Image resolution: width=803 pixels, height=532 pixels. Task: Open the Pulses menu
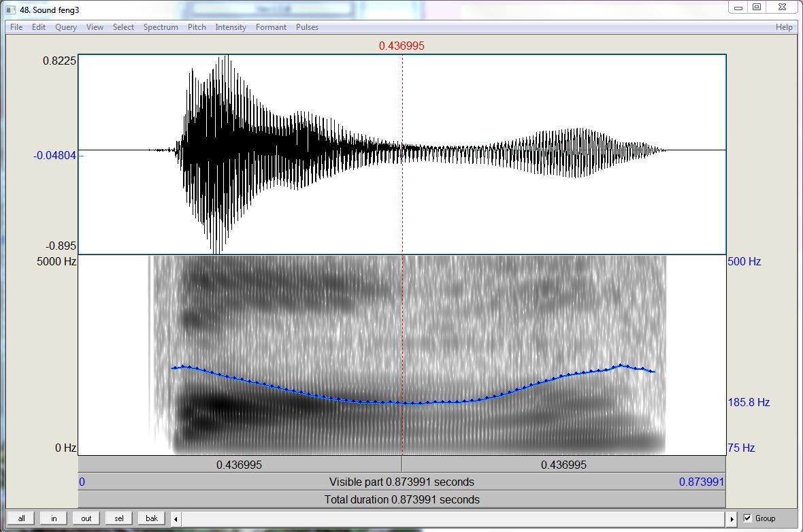308,27
